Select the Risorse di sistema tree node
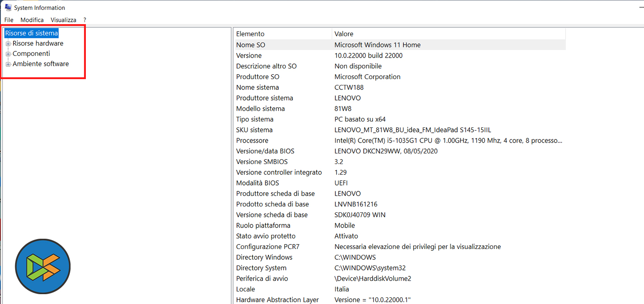 (31, 33)
